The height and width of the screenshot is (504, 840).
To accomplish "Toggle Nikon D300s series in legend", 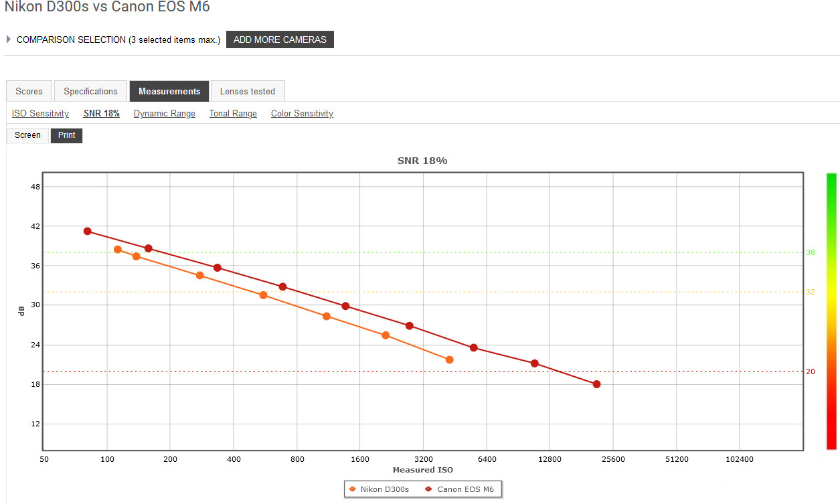I will (x=380, y=489).
